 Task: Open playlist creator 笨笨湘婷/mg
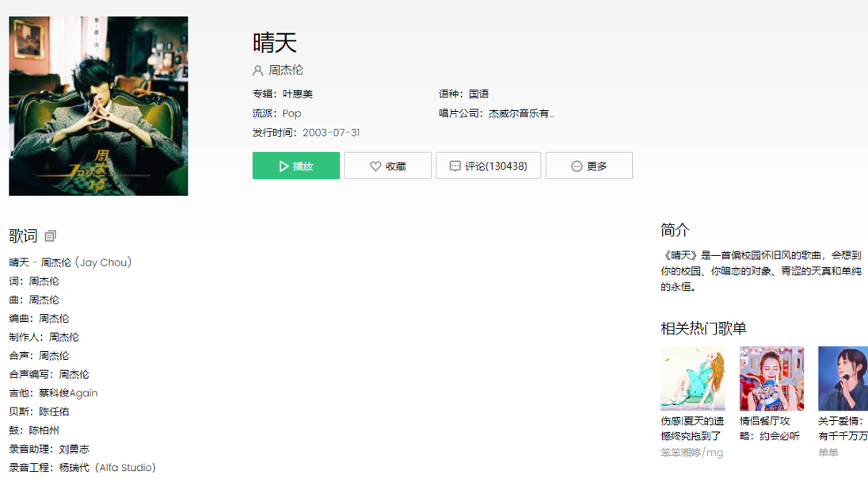pos(692,453)
